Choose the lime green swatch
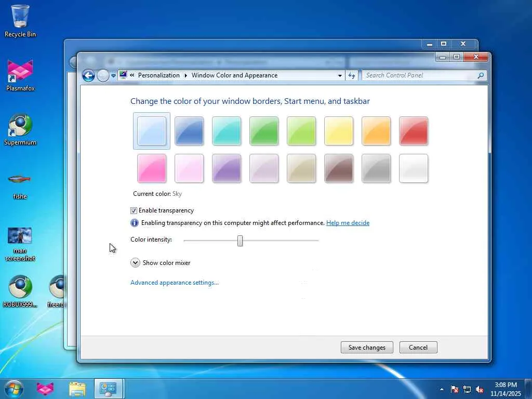The height and width of the screenshot is (399, 532). [x=301, y=131]
